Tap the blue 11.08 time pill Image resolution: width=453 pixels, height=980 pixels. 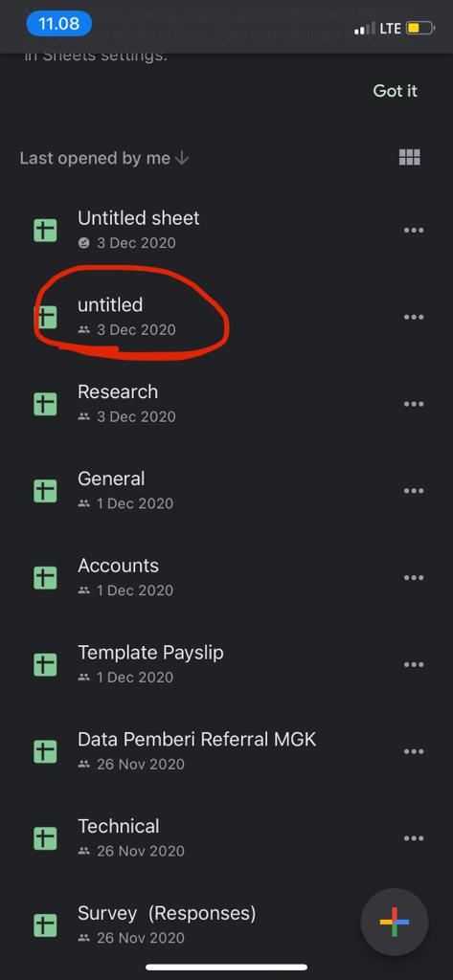[59, 24]
